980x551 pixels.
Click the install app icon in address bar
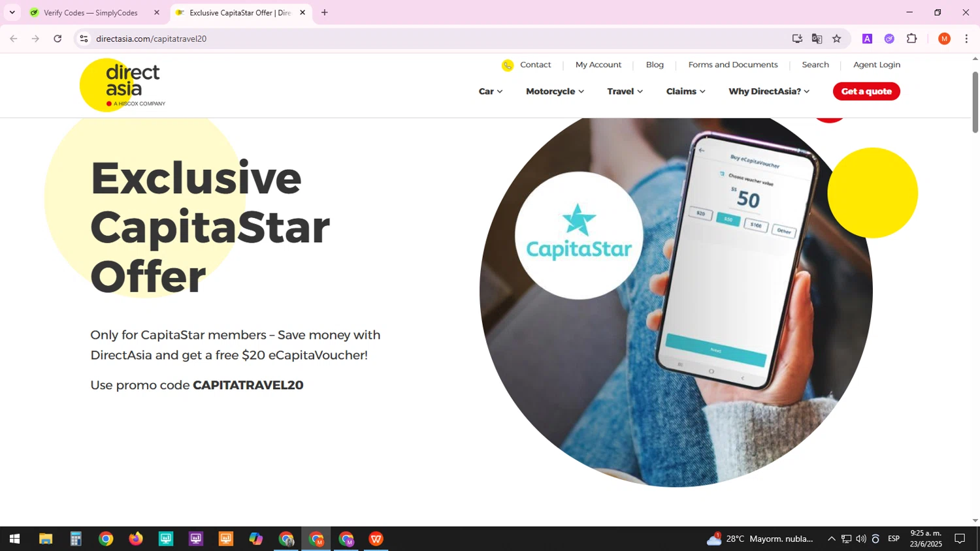coord(797,39)
